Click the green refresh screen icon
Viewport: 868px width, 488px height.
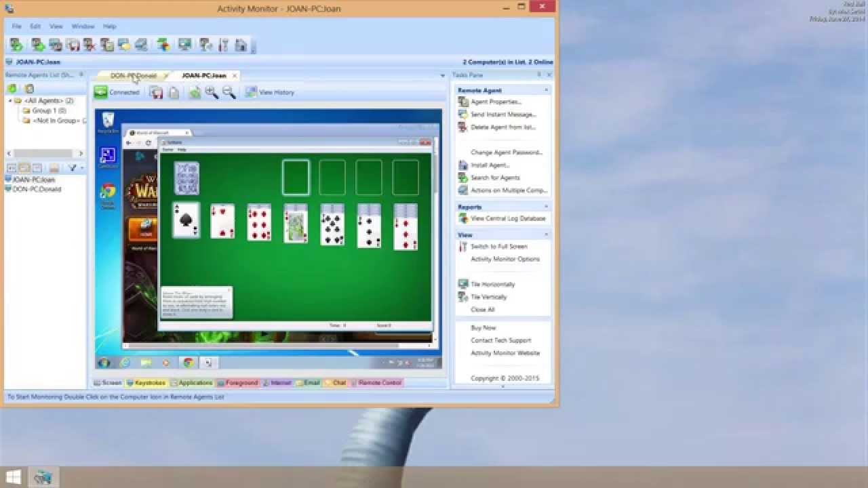(195, 92)
